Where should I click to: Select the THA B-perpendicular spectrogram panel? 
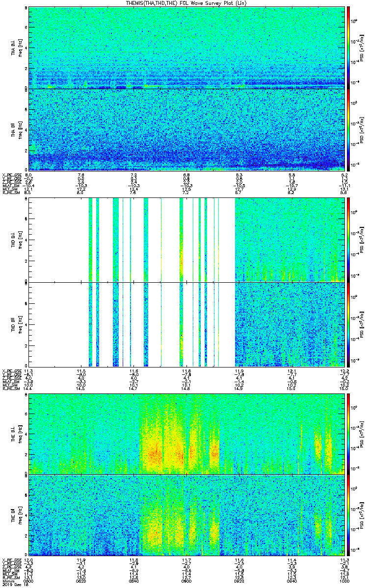186,48
